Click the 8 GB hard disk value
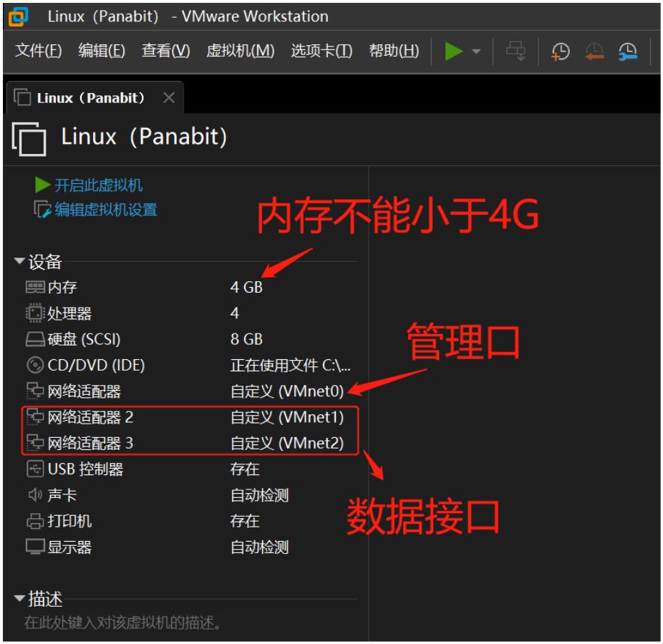The height and width of the screenshot is (644, 663). (x=246, y=339)
